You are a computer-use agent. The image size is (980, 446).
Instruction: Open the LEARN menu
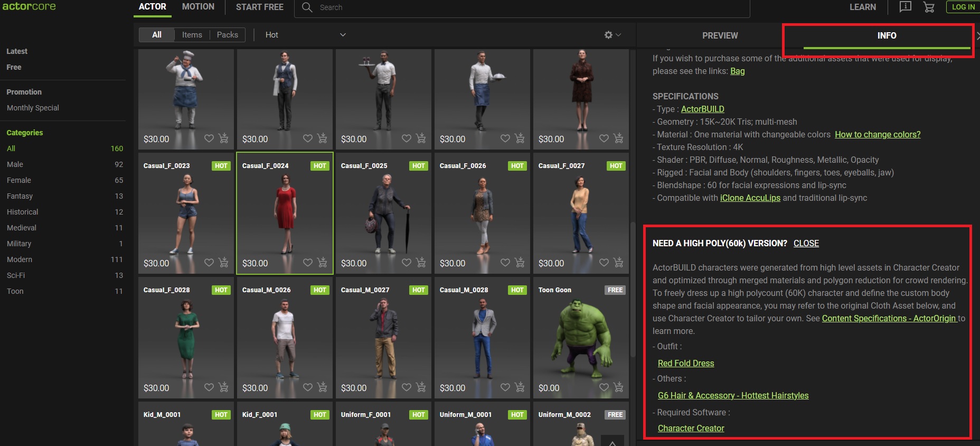tap(863, 7)
